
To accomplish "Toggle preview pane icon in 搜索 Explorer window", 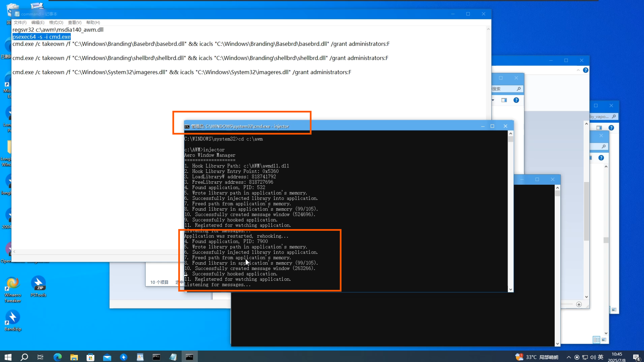I will coord(504,100).
